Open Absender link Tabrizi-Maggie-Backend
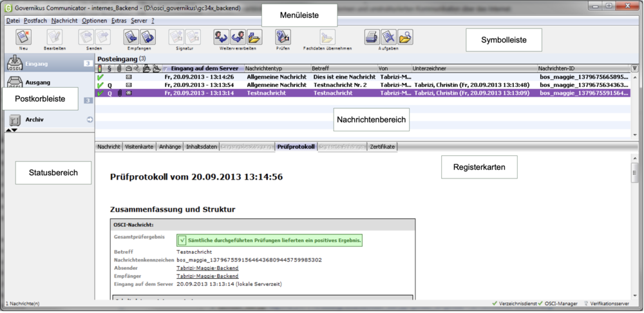 (207, 268)
